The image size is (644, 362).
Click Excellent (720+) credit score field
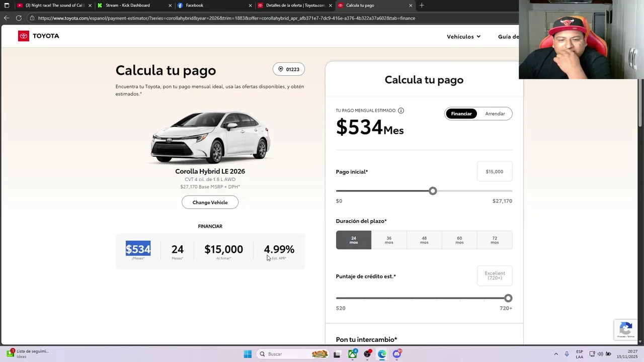pyautogui.click(x=495, y=276)
